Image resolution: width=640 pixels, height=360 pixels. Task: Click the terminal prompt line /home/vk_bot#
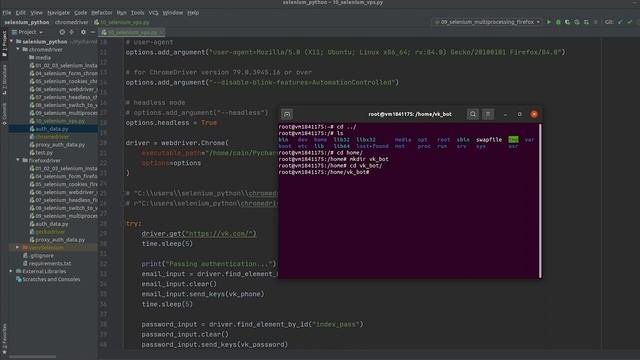click(x=324, y=172)
